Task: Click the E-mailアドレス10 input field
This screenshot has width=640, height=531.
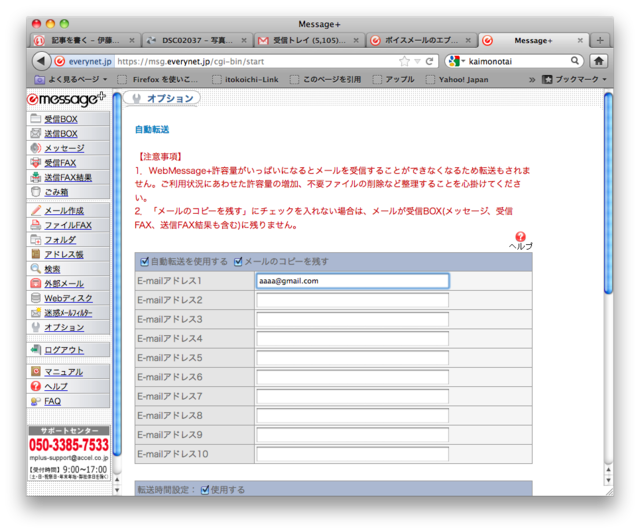Action: 353,454
